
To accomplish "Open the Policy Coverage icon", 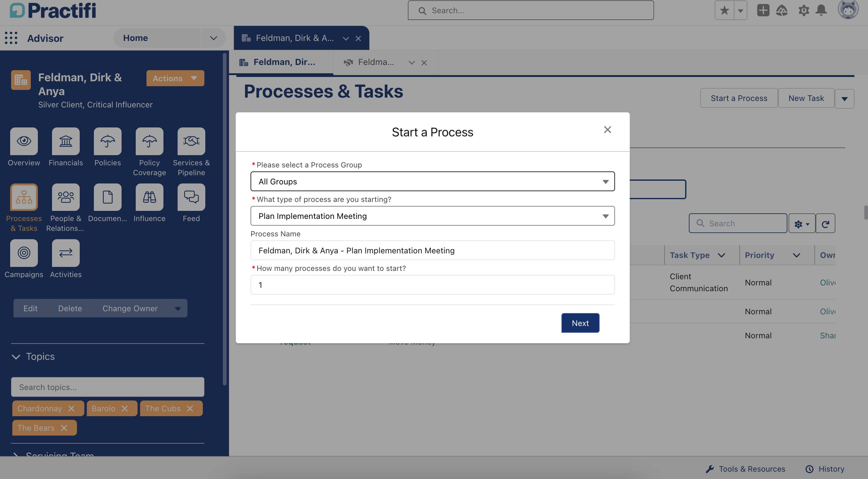I will [x=149, y=141].
